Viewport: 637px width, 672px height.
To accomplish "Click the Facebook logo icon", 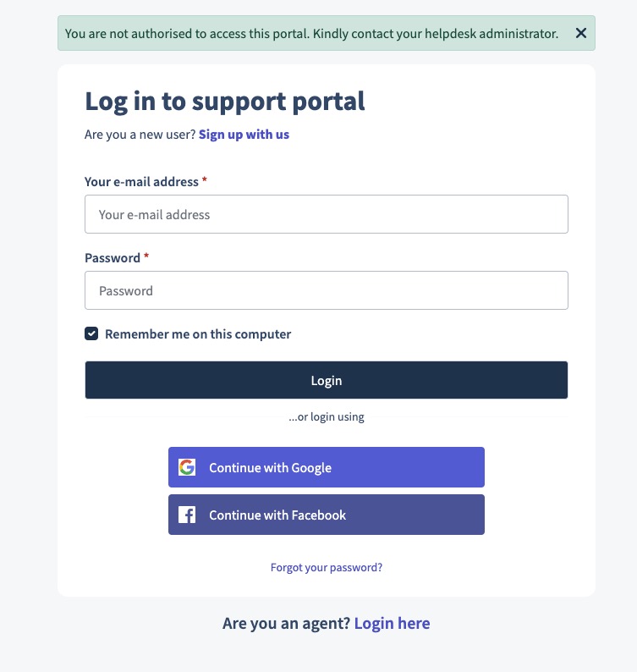I will (x=187, y=515).
